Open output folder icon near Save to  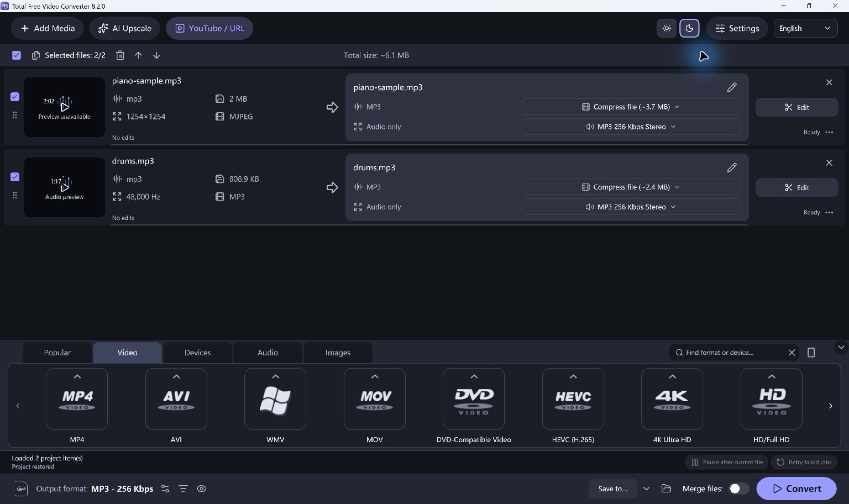point(666,489)
